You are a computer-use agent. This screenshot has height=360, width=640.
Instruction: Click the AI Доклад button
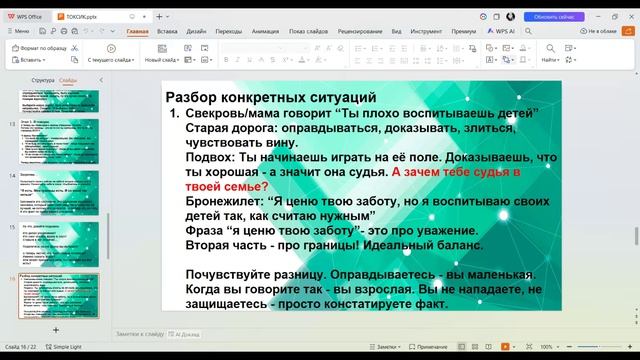click(184, 334)
